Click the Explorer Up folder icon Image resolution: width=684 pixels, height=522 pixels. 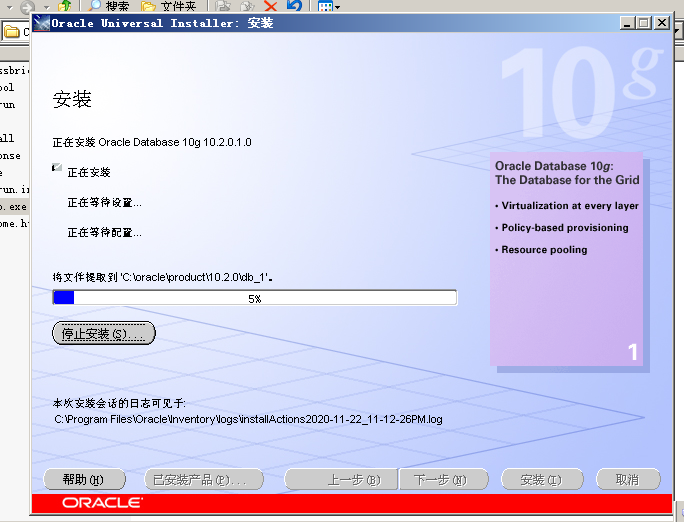(x=65, y=6)
